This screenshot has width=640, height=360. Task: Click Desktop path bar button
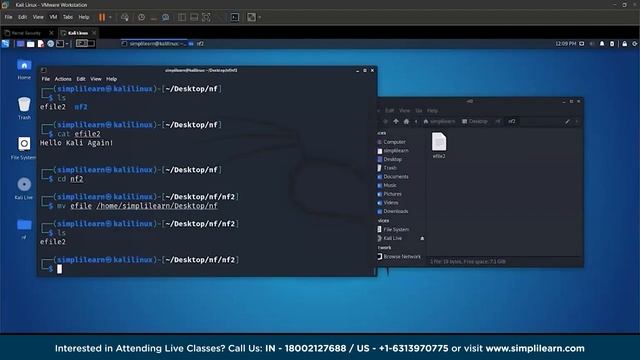pyautogui.click(x=475, y=121)
